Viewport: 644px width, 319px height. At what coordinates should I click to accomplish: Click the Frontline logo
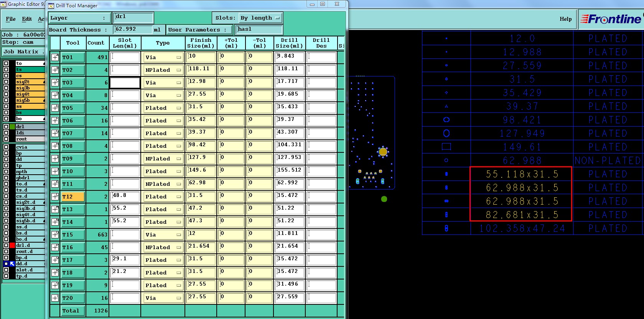pos(611,19)
